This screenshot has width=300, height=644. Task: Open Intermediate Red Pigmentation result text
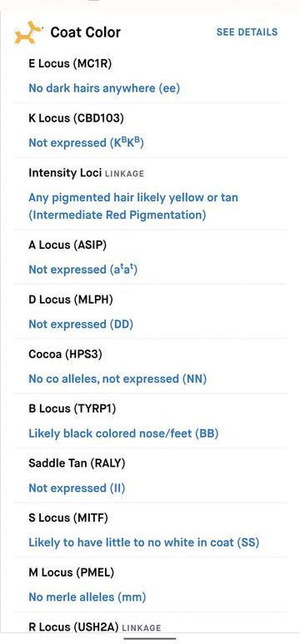tap(117, 215)
